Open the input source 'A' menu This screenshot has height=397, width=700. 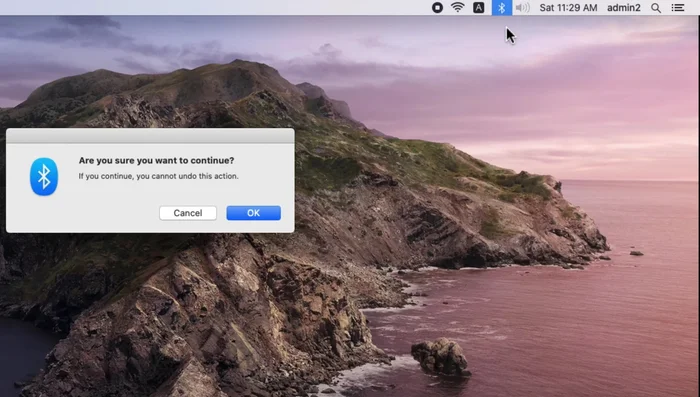(479, 8)
